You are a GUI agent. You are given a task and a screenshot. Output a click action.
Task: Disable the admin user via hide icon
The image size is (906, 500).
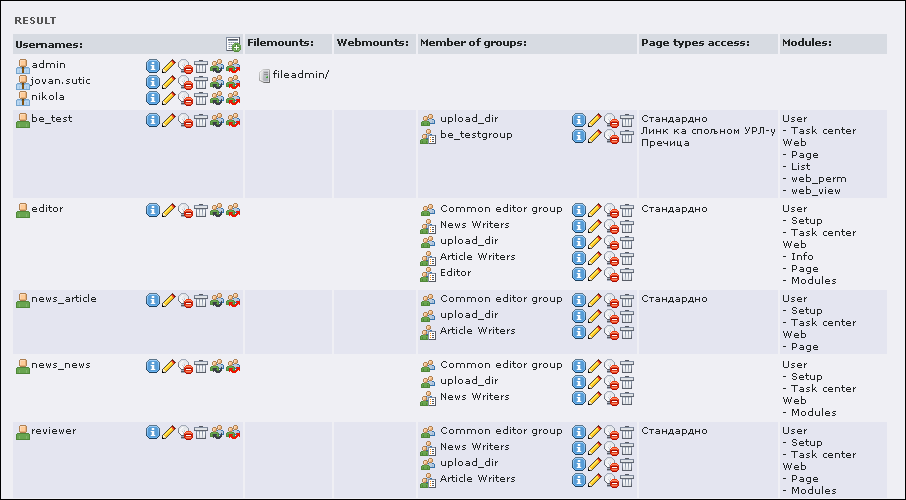tap(185, 66)
